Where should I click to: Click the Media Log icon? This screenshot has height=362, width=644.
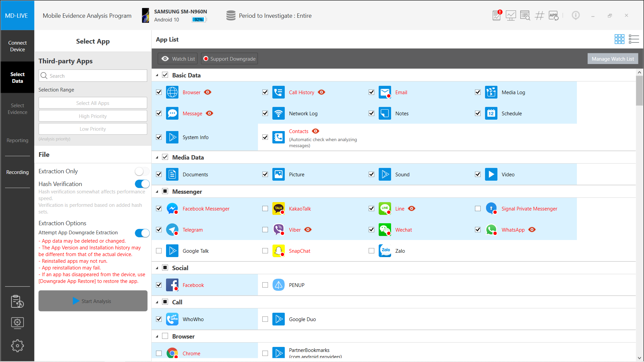[x=491, y=92]
